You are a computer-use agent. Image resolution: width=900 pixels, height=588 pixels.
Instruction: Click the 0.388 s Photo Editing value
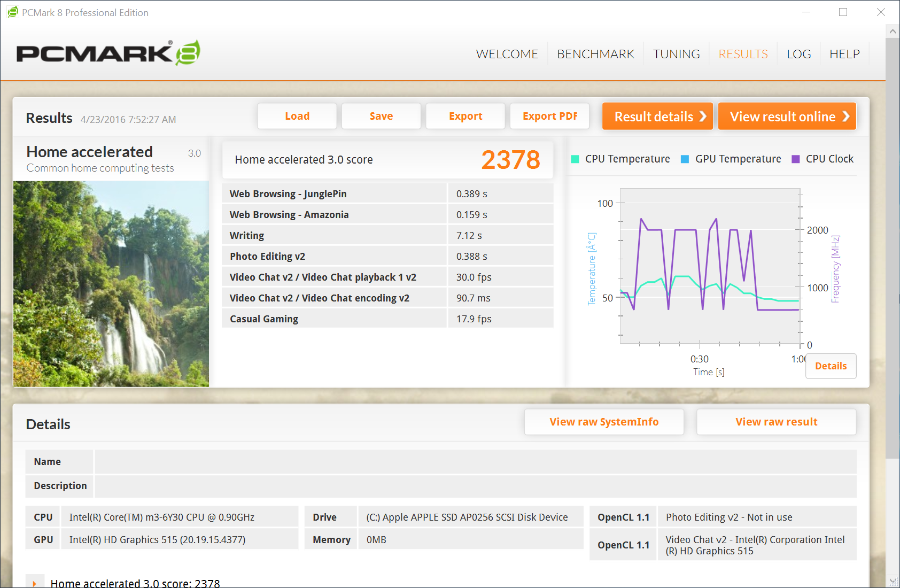(472, 256)
